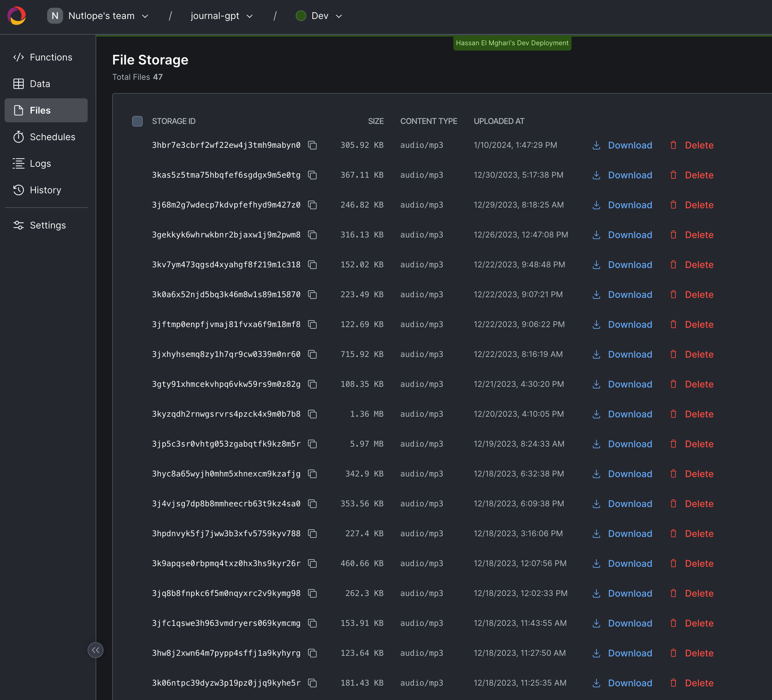Click the UPLOADED AT column header

[499, 121]
